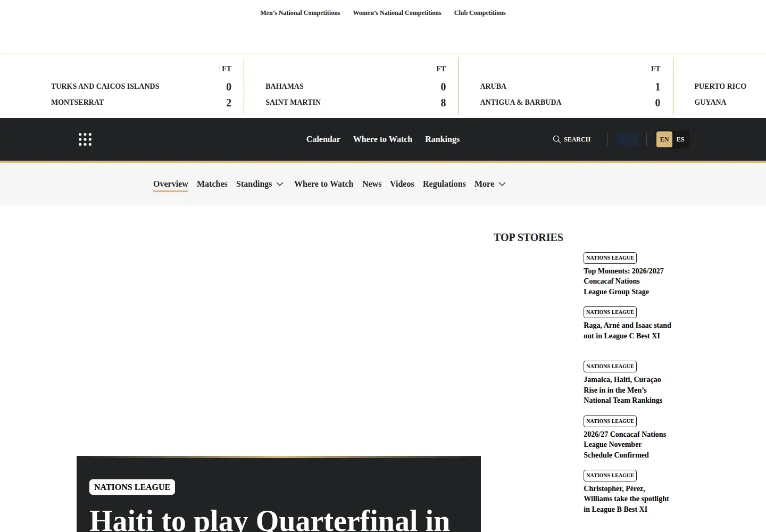Screen dimensions: 766x532
Task: Click the dark blue header button
Action: click(x=628, y=139)
